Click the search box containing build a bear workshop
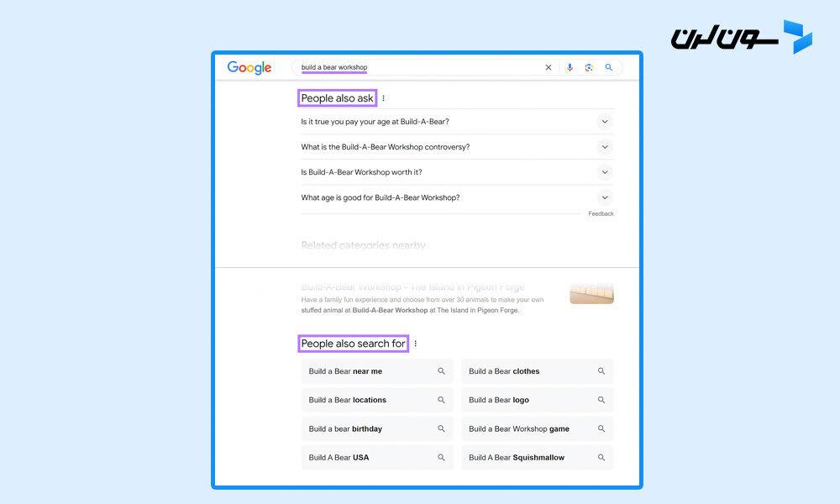Image resolution: width=840 pixels, height=504 pixels. tap(457, 67)
